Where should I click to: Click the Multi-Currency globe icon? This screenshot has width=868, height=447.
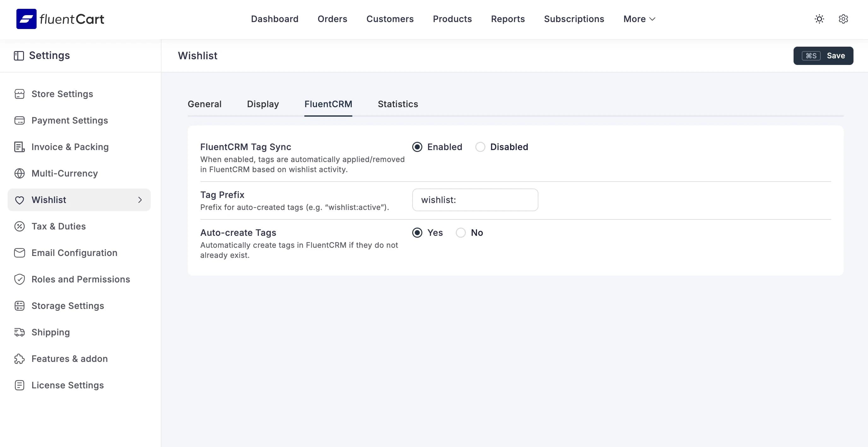(20, 173)
